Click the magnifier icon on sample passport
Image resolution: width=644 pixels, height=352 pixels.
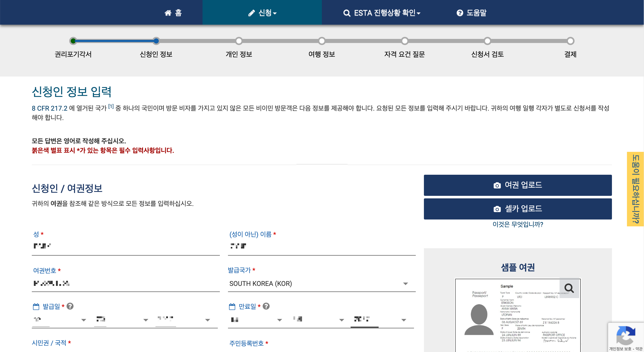tap(569, 288)
